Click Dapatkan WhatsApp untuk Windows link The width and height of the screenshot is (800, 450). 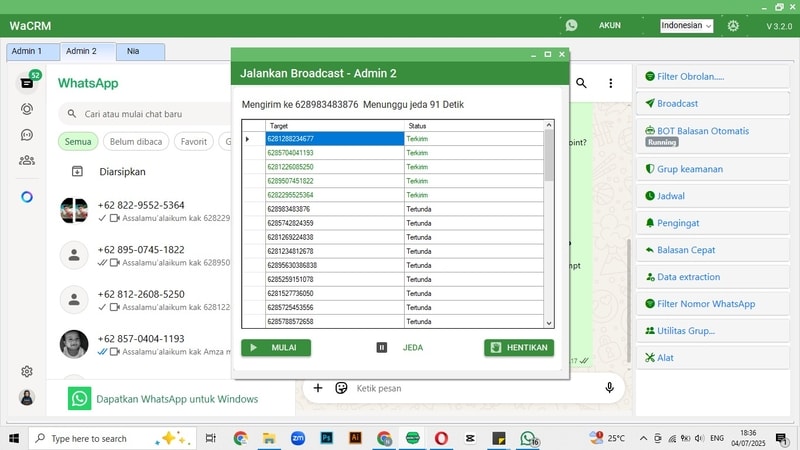pos(177,399)
